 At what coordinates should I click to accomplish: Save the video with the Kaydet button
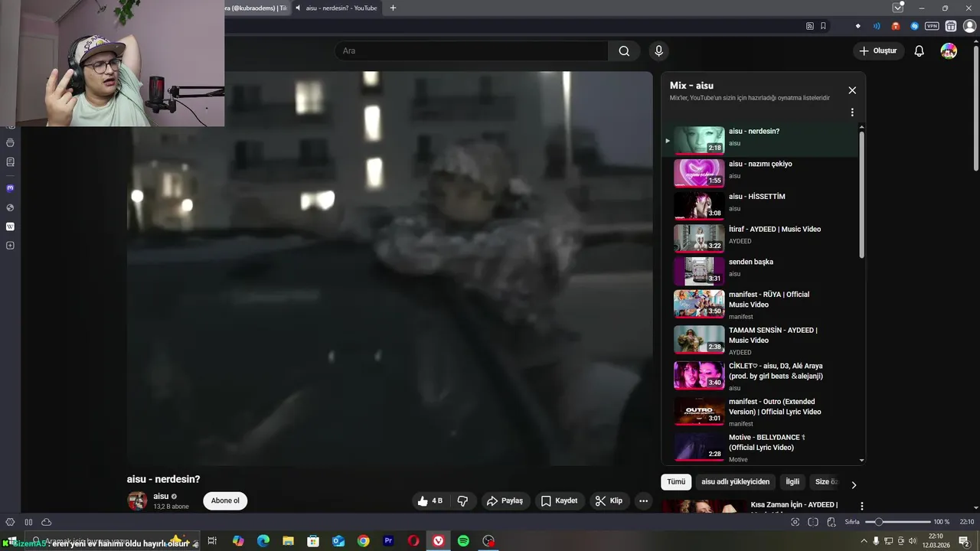(560, 501)
